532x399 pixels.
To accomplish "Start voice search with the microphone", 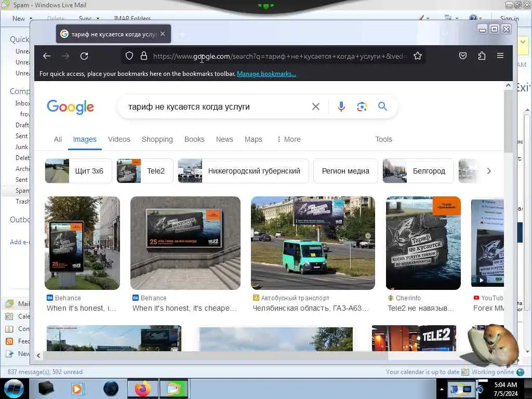I will pos(341,107).
